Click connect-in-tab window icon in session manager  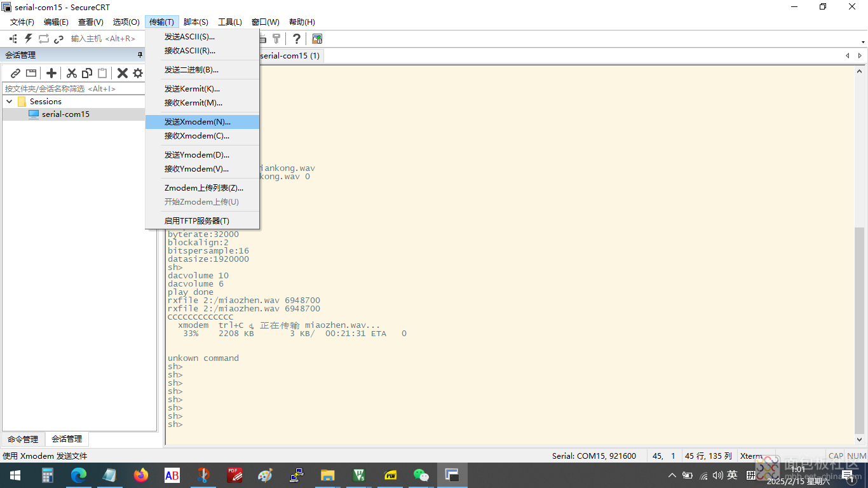pyautogui.click(x=31, y=73)
